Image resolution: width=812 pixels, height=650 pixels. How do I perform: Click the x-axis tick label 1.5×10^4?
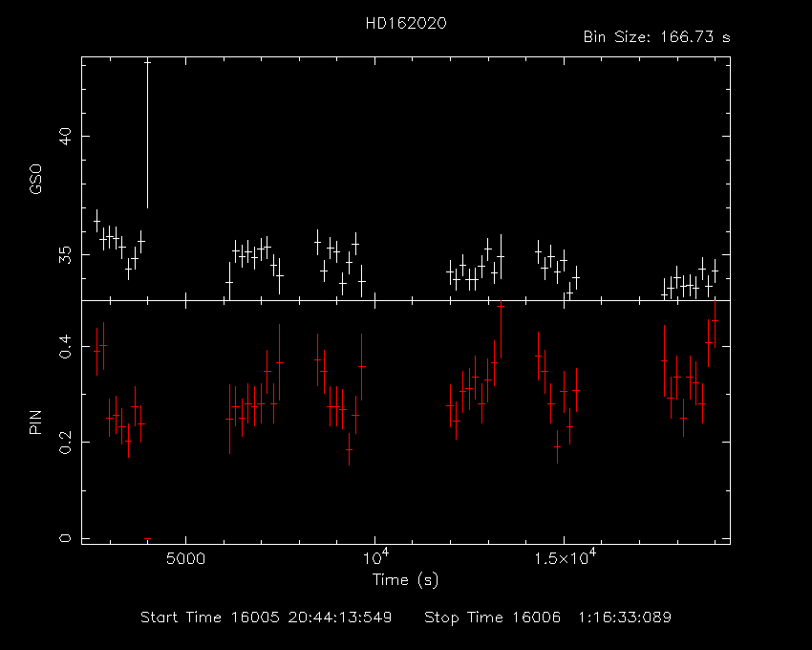[x=565, y=557]
